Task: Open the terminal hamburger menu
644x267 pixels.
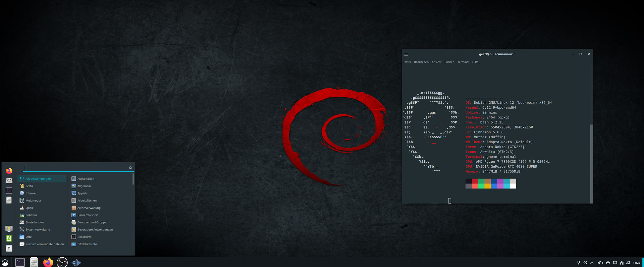Action: (406, 54)
